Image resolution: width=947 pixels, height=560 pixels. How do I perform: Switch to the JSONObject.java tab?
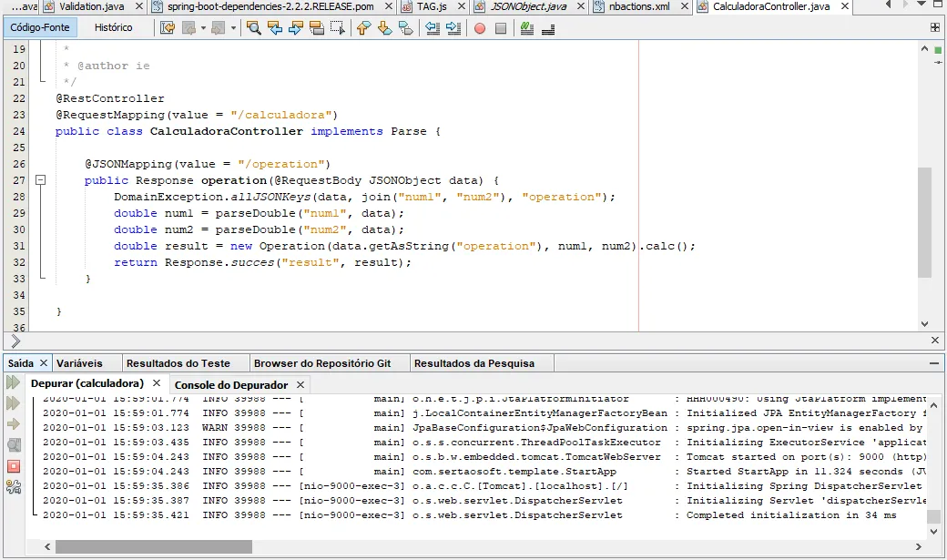528,6
